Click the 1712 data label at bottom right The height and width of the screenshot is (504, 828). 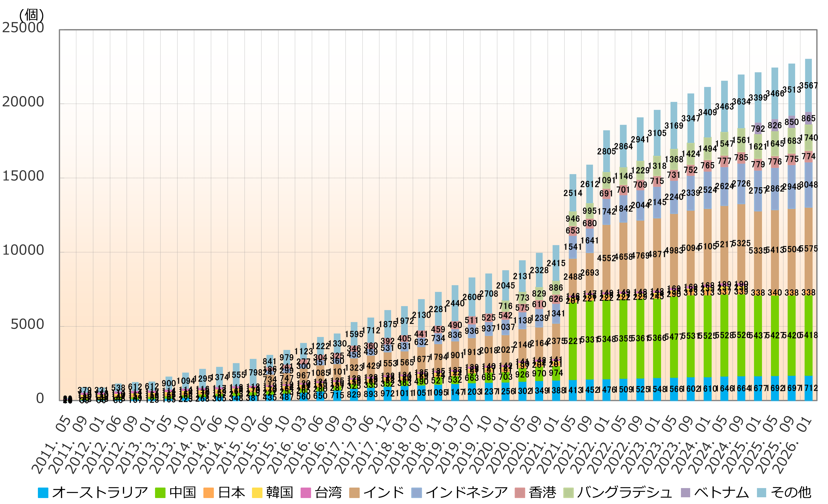pos(809,388)
